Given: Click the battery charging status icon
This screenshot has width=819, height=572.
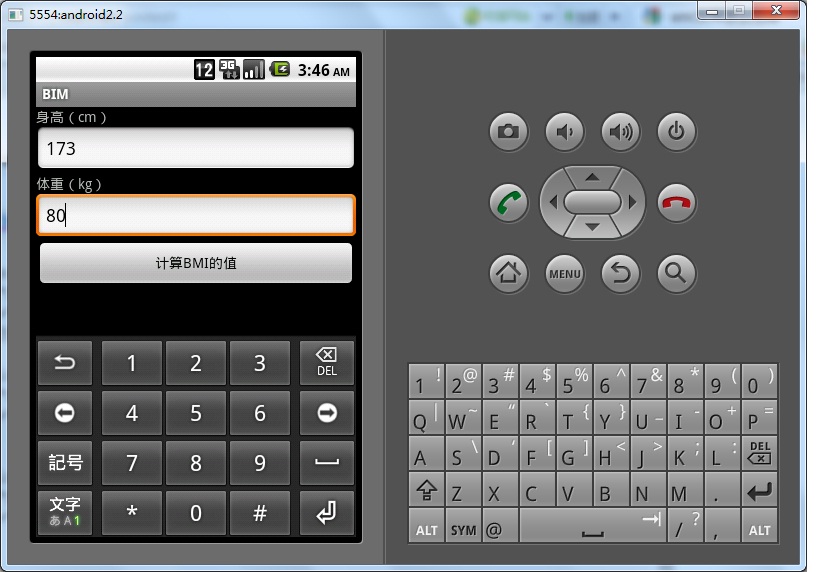Looking at the screenshot, I should 280,69.
